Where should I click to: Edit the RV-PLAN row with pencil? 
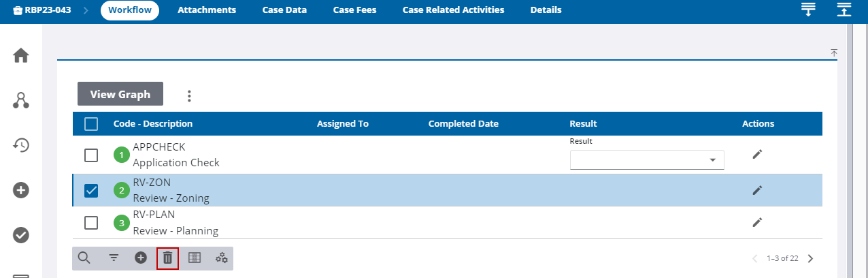(x=757, y=222)
